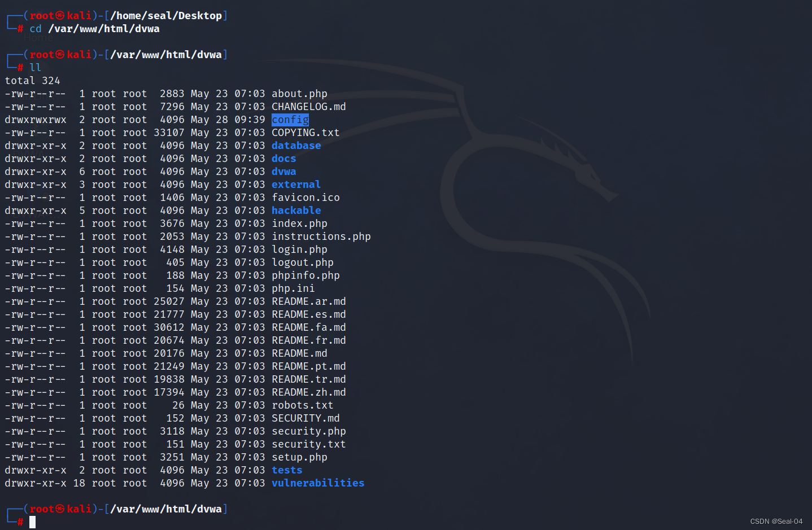Screen dimensions: 812x530
Task: Select the robots.txt filename
Action: tap(303, 405)
